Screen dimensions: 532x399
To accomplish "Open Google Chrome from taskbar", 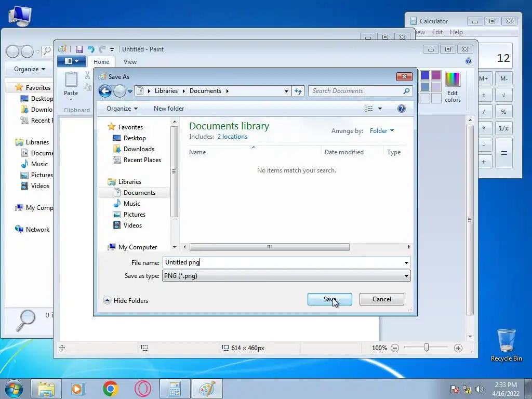I will pyautogui.click(x=111, y=389).
